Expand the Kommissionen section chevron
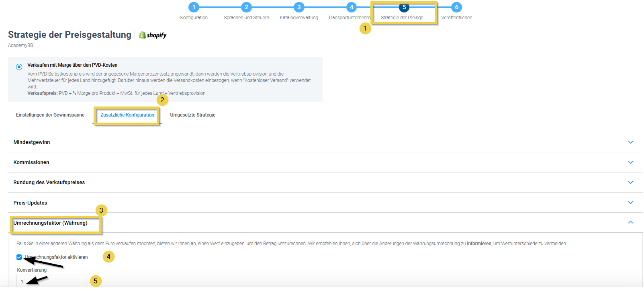Image resolution: width=644 pixels, height=291 pixels. [x=630, y=162]
